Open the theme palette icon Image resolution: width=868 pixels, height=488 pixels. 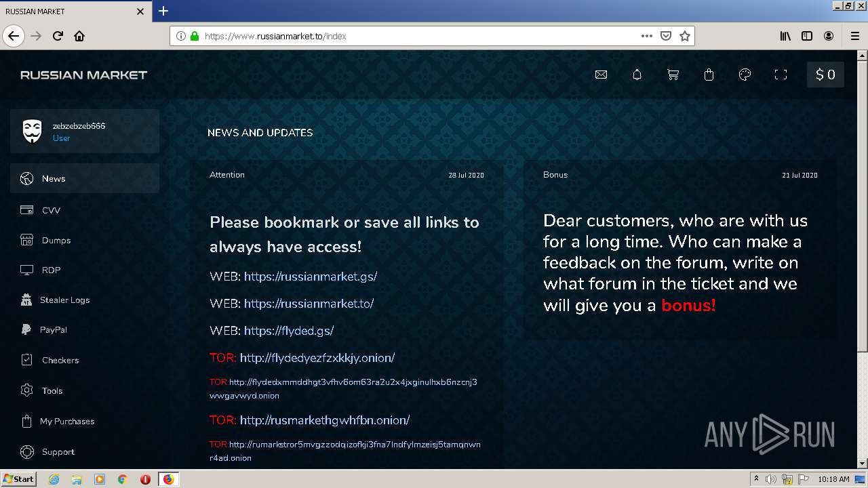click(745, 75)
